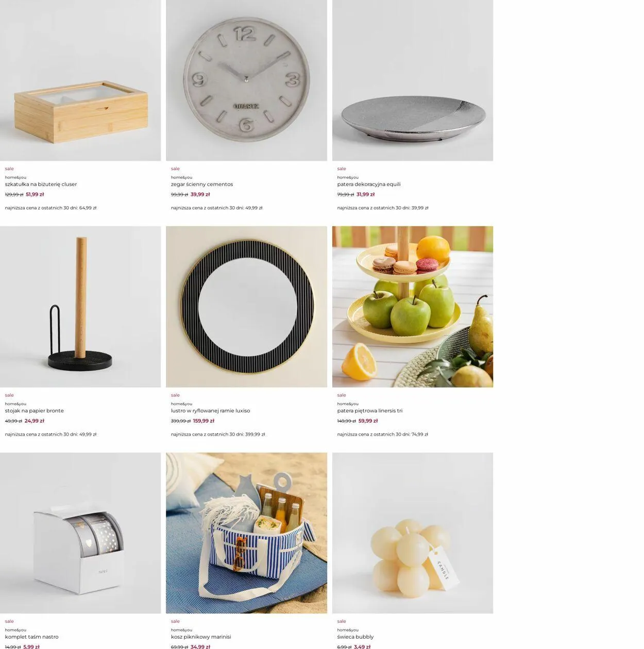Open the wooden jewelry box product image
This screenshot has width=644, height=649.
click(80, 80)
